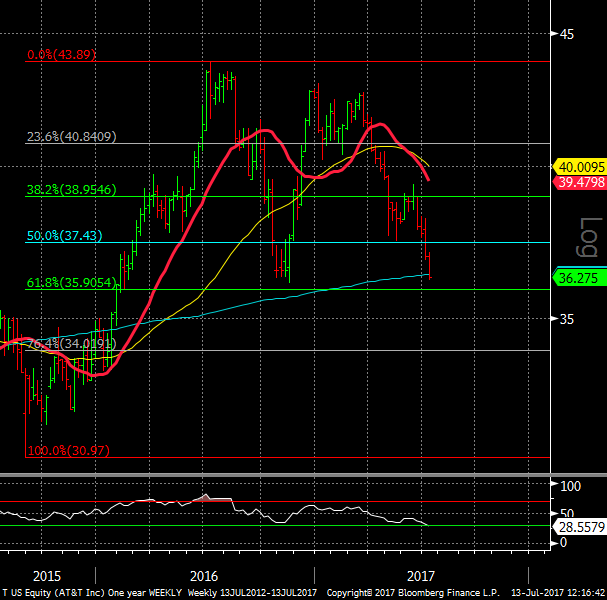Viewport: 607px width, 600px height.
Task: Click the 35 price axis marker
Action: pyautogui.click(x=567, y=319)
